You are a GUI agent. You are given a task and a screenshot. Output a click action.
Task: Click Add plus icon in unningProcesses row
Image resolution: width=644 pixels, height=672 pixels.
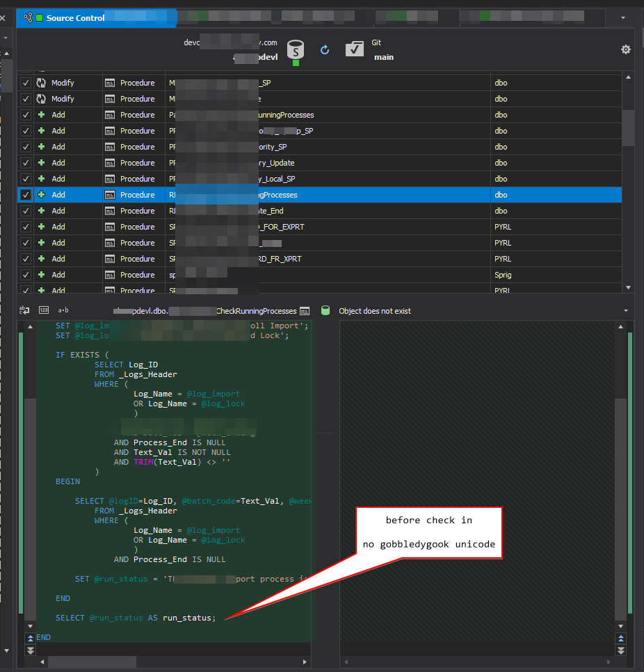[x=42, y=114]
